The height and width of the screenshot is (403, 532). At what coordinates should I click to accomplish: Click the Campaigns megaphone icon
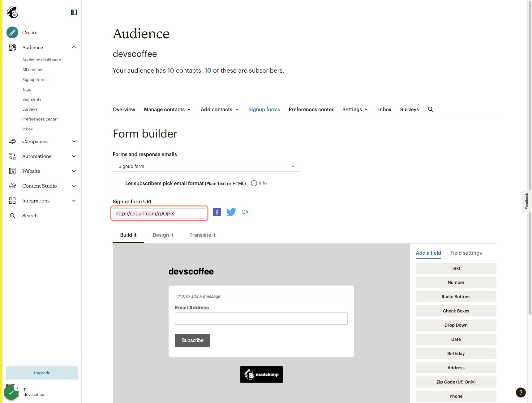pos(12,141)
